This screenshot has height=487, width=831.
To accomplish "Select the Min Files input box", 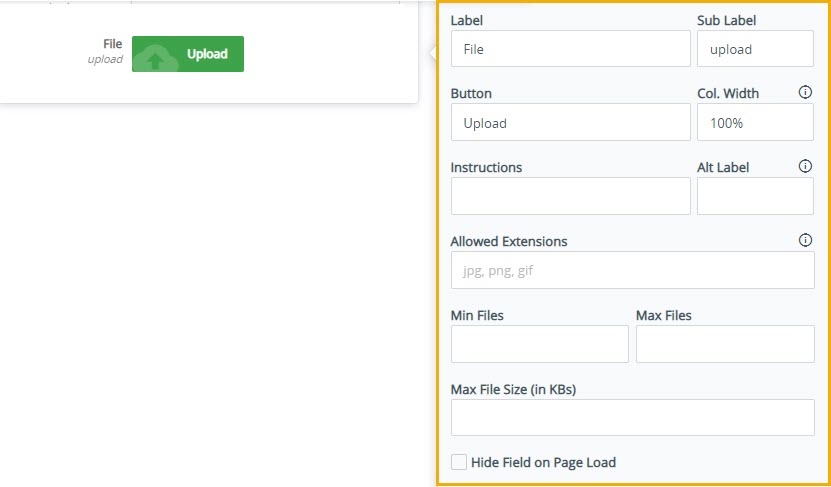I will (540, 344).
